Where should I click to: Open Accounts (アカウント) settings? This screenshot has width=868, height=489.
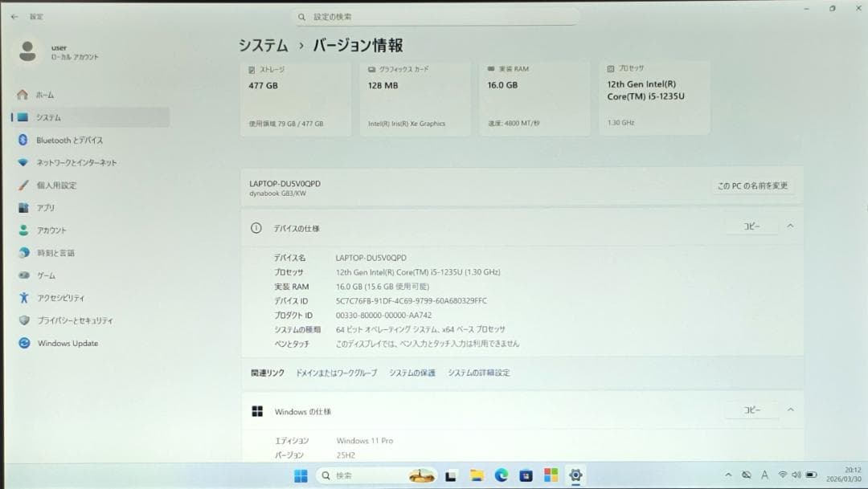pyautogui.click(x=90, y=230)
